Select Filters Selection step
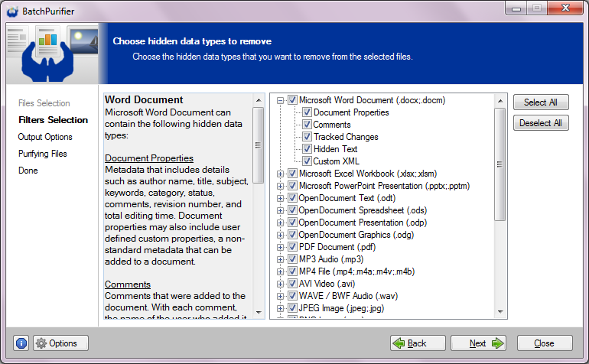 coord(53,120)
